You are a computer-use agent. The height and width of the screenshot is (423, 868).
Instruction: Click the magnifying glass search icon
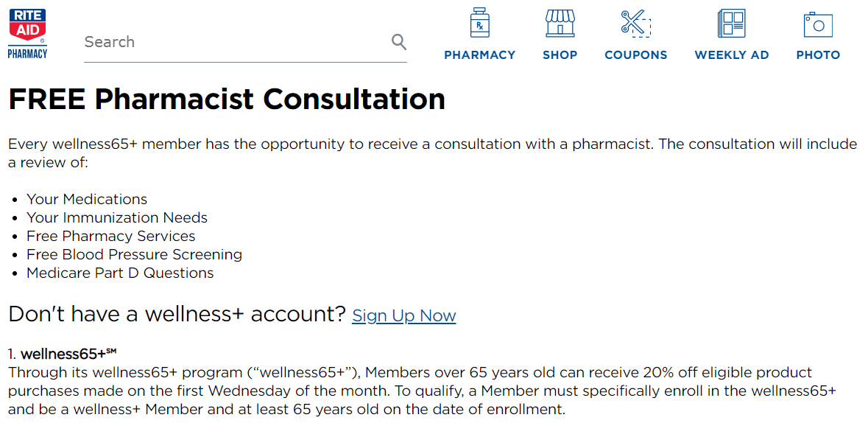[x=398, y=41]
